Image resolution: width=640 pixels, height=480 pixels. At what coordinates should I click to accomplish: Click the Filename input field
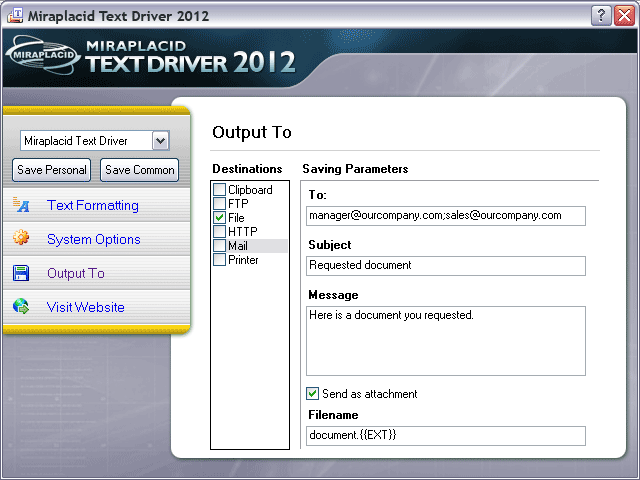[x=446, y=436]
